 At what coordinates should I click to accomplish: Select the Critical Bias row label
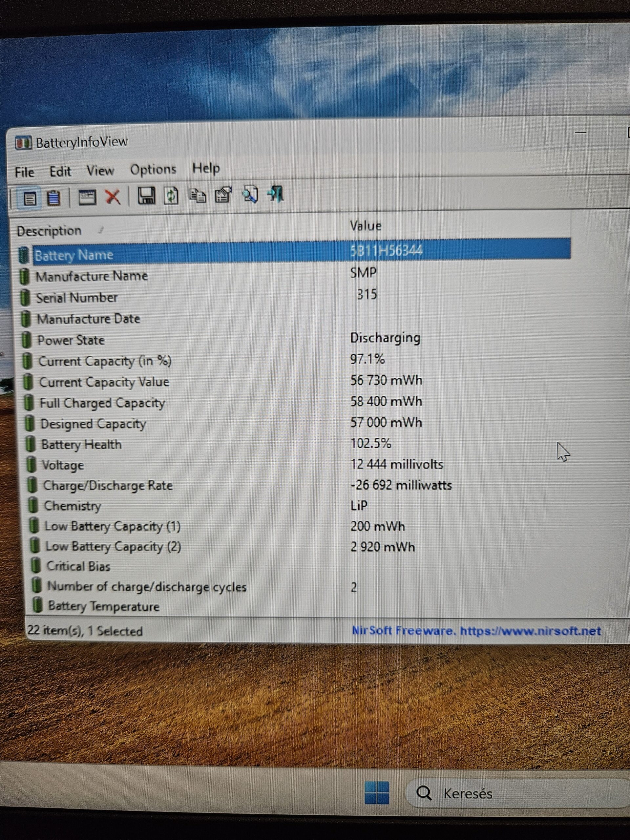pyautogui.click(x=79, y=566)
